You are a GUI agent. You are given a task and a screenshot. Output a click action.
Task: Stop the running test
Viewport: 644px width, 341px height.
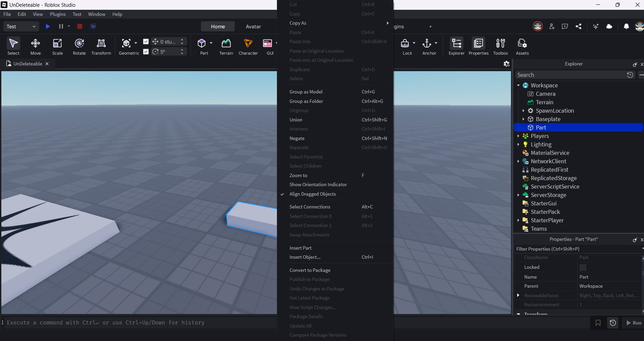point(80,26)
